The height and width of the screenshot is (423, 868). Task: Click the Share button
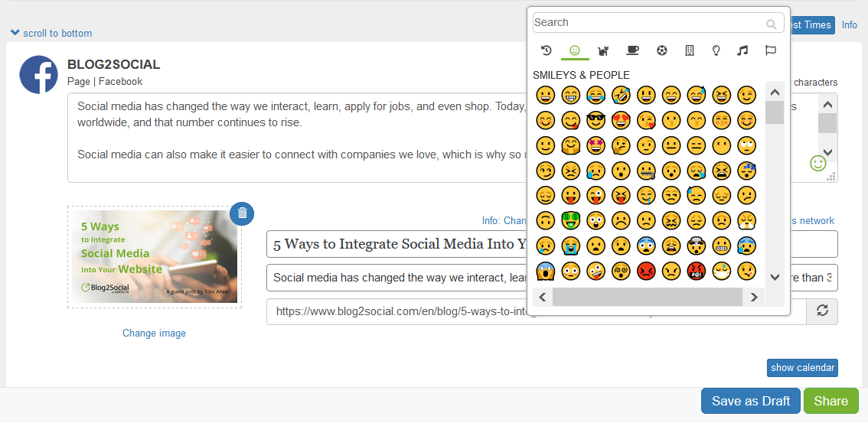point(830,401)
